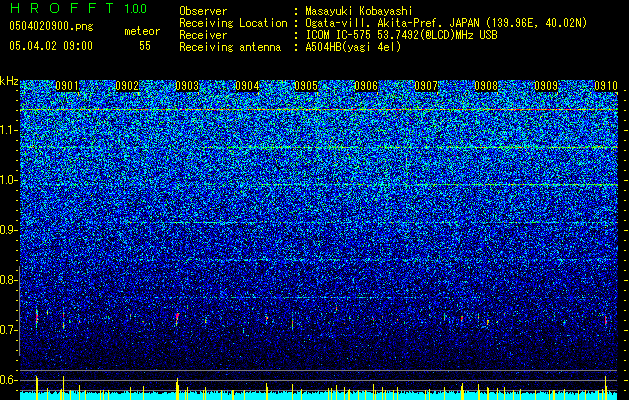629x400 pixels.
Task: Click the 0907 time marker
Action: (x=426, y=86)
